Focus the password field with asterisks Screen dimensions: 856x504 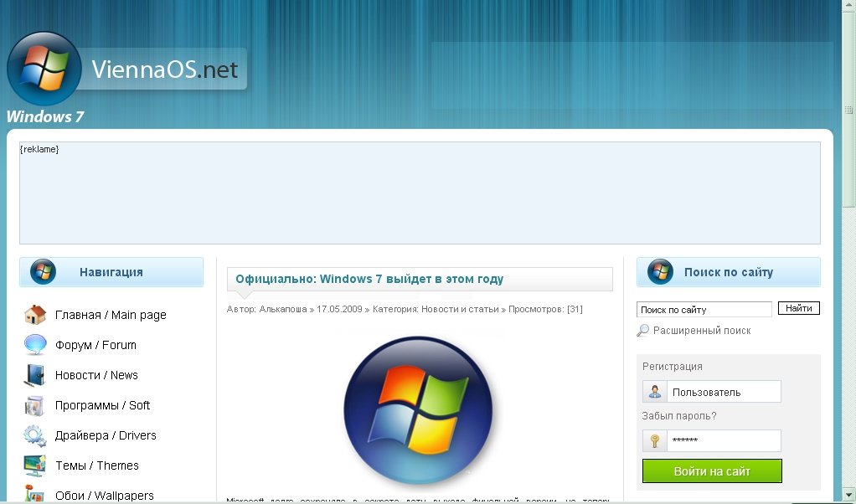724,440
